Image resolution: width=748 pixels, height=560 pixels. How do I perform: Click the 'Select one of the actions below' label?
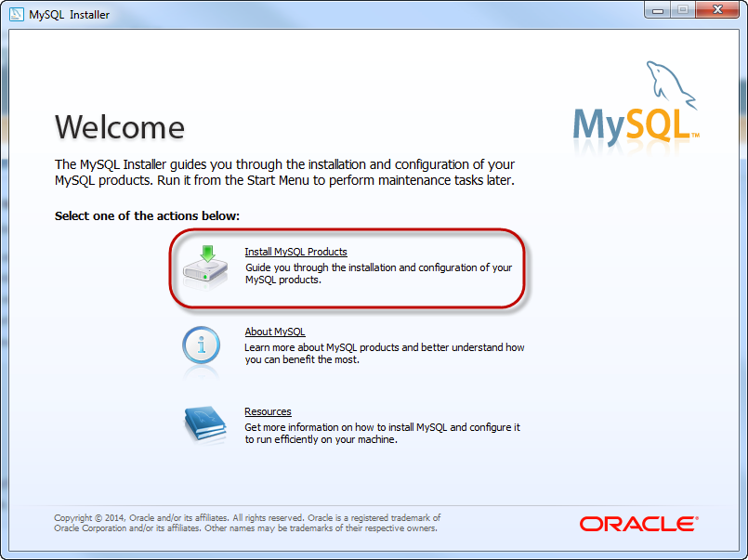click(x=147, y=215)
